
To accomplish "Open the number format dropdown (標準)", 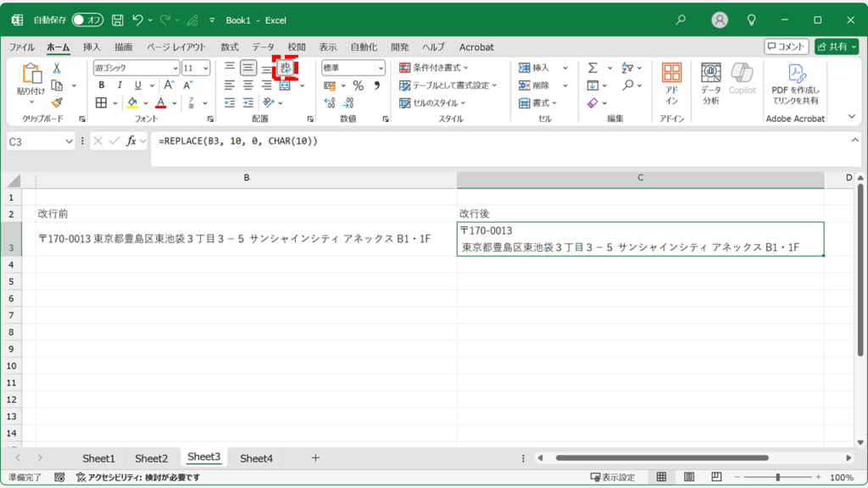I will coord(381,68).
